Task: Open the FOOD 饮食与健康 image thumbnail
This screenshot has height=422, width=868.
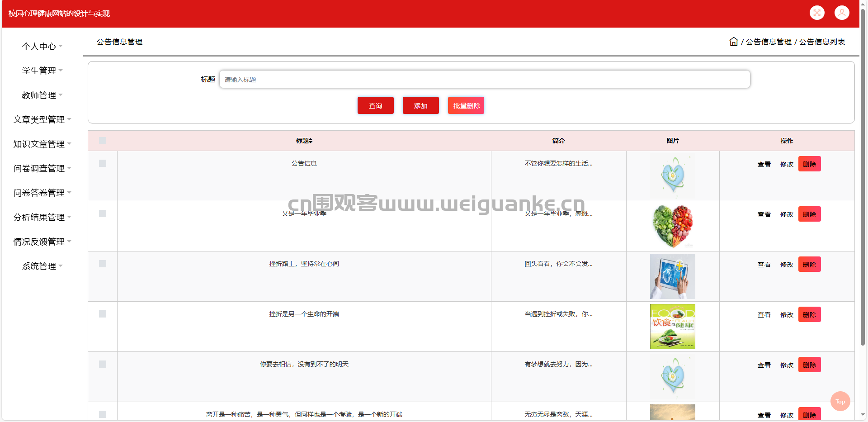Action: (x=673, y=327)
